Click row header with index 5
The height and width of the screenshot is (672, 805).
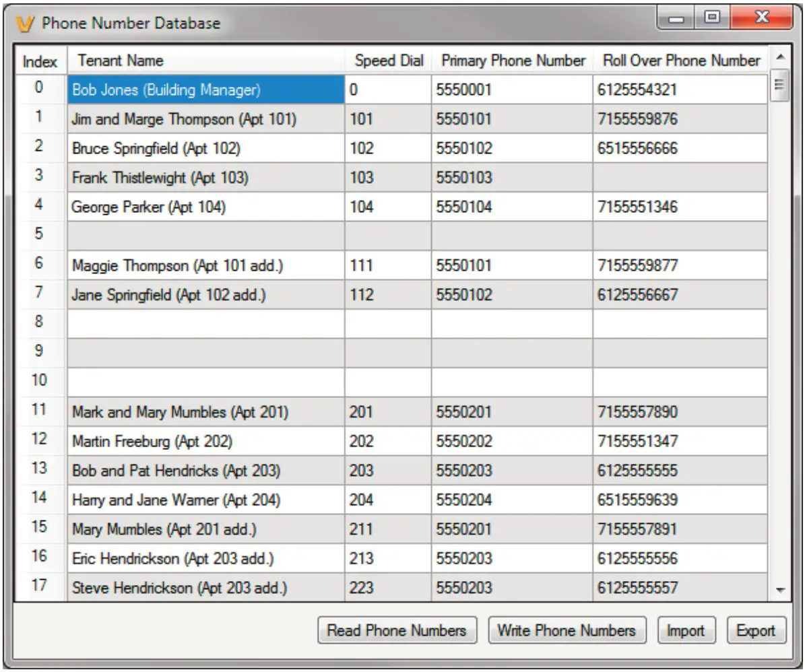pyautogui.click(x=40, y=236)
